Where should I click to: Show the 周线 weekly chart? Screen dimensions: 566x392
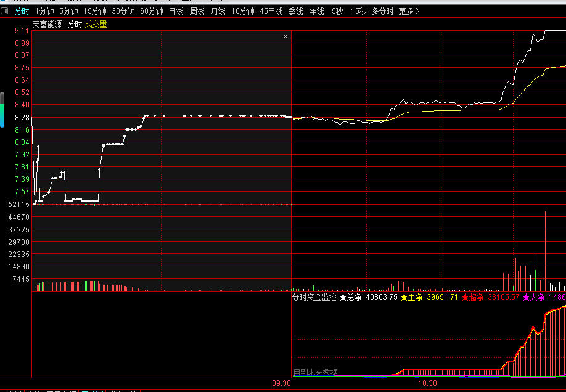point(197,11)
